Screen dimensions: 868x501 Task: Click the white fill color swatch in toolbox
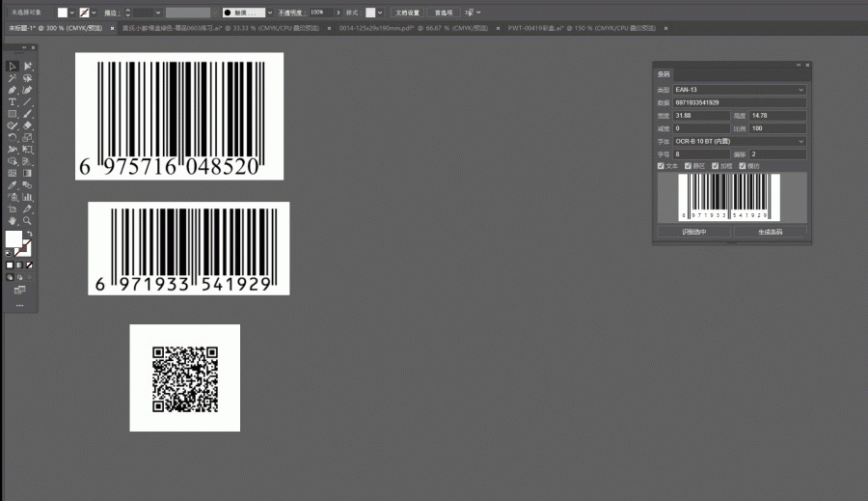click(x=14, y=239)
